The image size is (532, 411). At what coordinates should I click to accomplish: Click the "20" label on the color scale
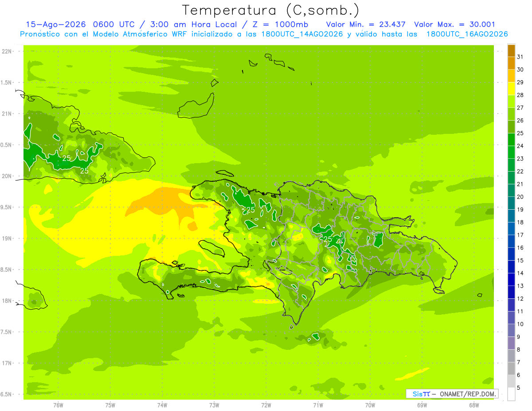(520, 197)
